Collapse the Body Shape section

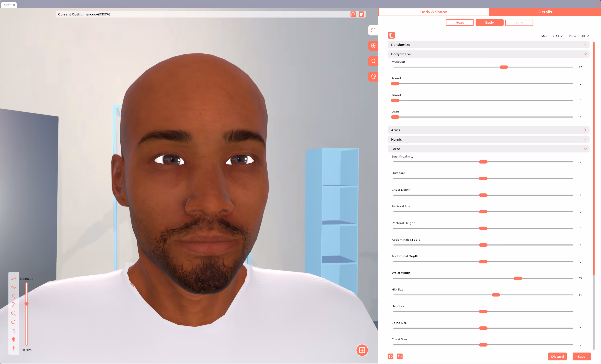tap(489, 54)
